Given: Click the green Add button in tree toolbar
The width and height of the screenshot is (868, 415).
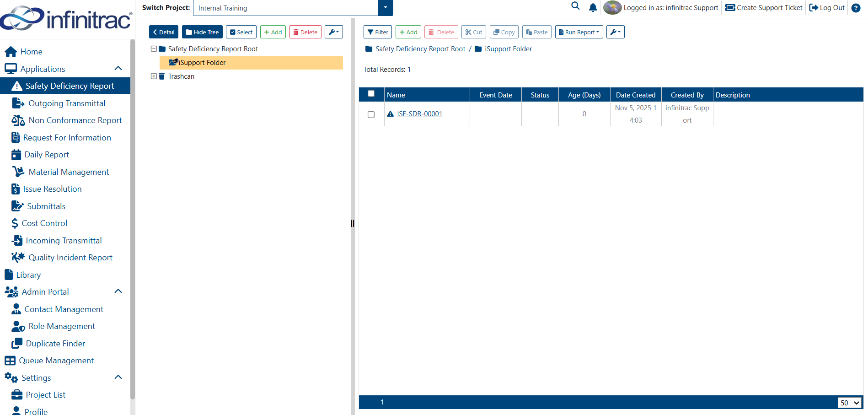Looking at the screenshot, I should click(x=273, y=32).
